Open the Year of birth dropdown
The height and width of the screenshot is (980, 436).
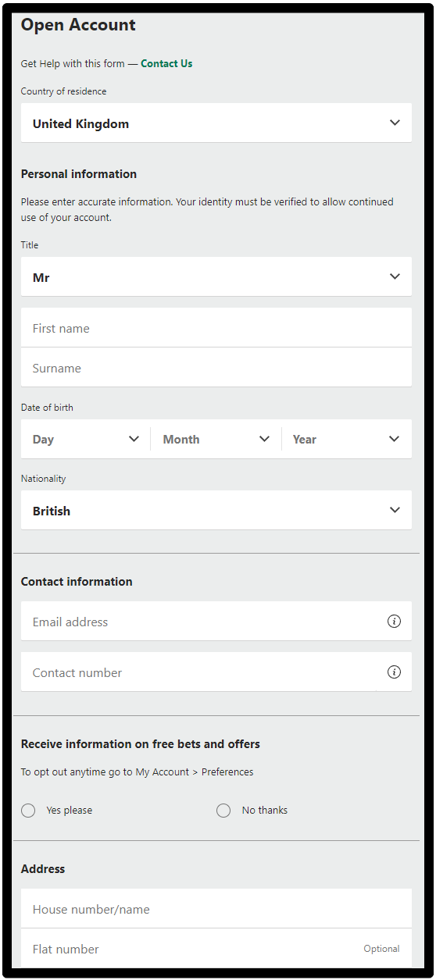[347, 439]
